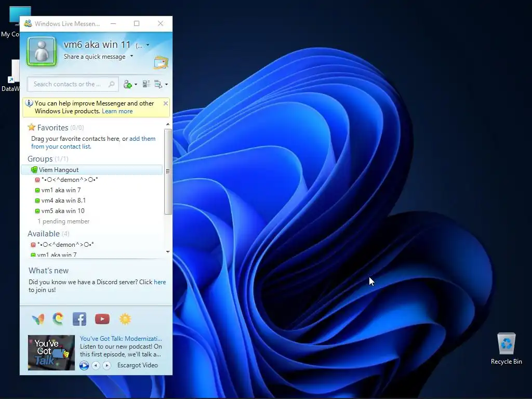
Task: Open the vm6 aka win 11 status dropdown
Action: point(148,45)
